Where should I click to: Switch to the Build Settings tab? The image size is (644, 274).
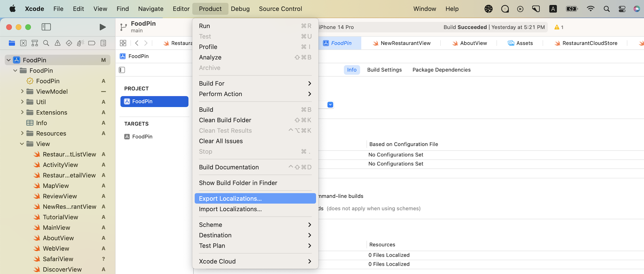(384, 70)
